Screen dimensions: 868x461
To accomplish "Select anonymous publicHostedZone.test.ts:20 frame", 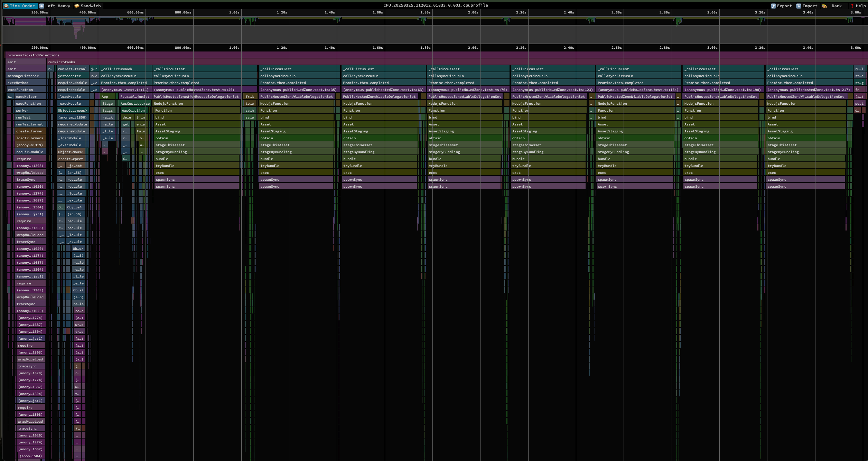I will coord(194,90).
